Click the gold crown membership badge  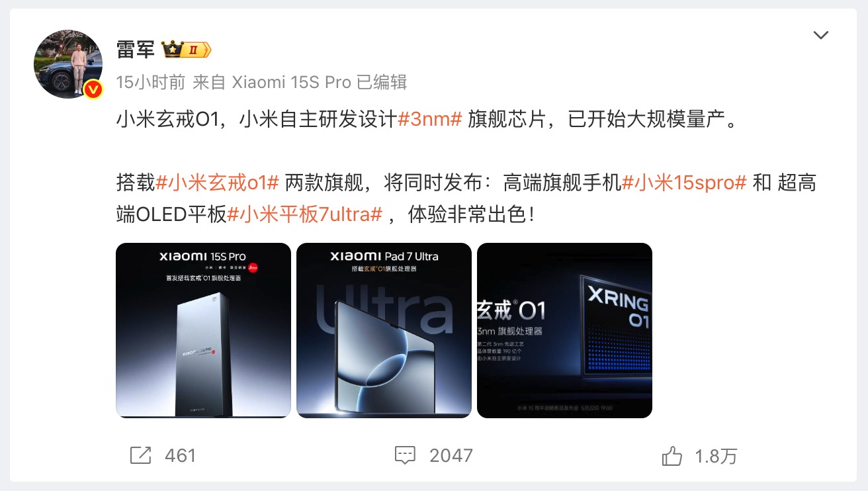point(186,50)
